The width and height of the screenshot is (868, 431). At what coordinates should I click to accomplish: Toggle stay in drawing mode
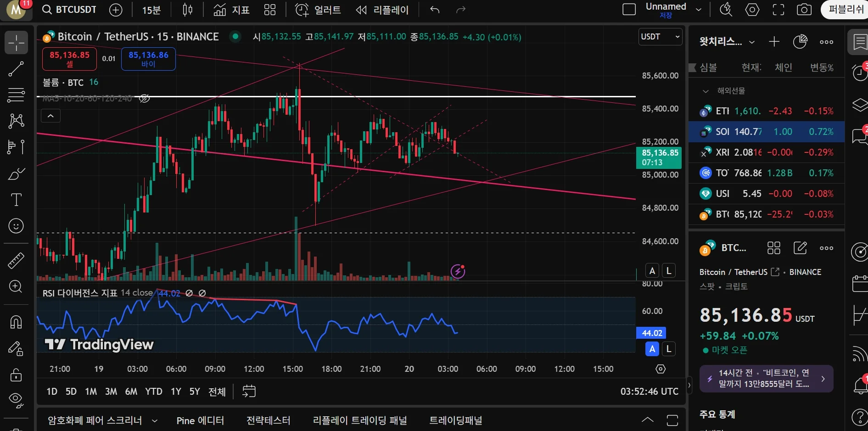point(16,349)
